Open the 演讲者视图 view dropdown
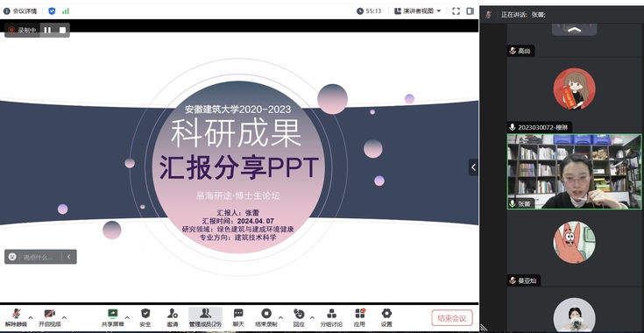 coord(417,11)
